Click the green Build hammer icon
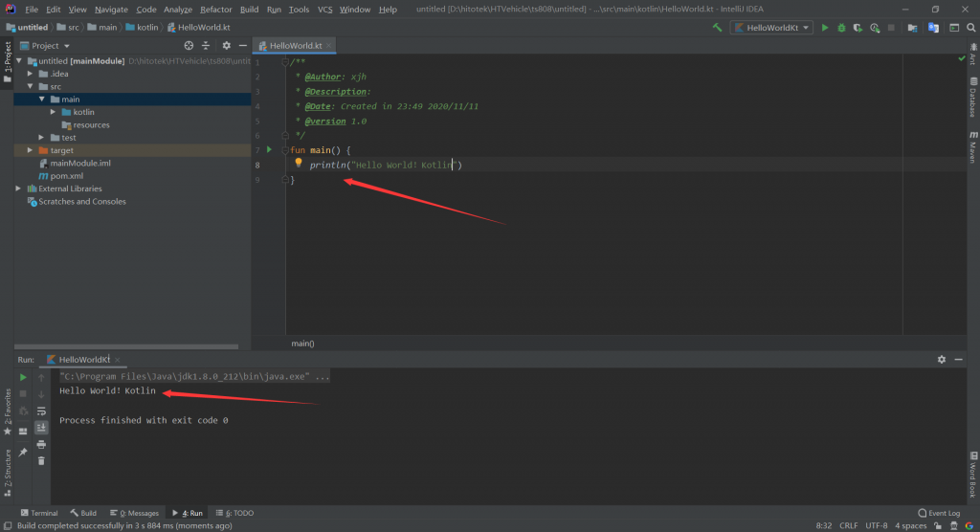This screenshot has width=980, height=532. 717,28
